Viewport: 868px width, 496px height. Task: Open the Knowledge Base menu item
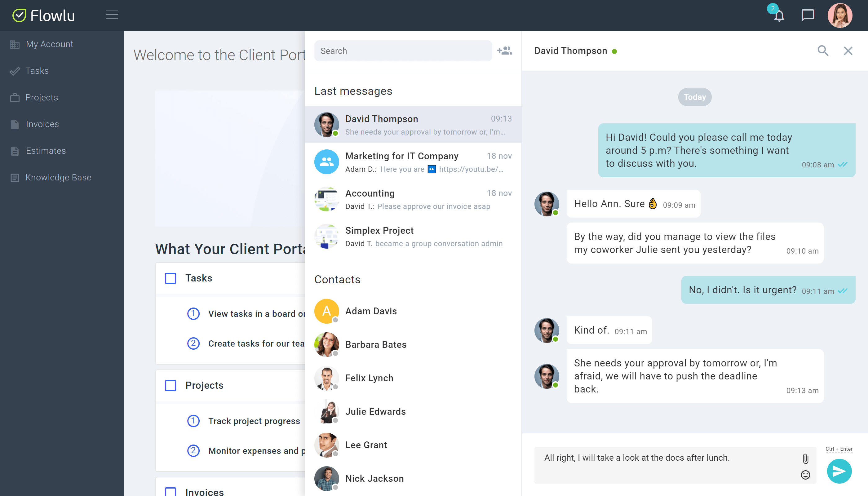58,177
